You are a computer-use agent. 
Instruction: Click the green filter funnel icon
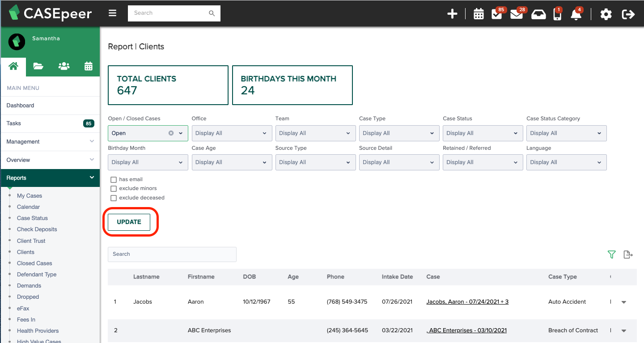click(x=611, y=254)
